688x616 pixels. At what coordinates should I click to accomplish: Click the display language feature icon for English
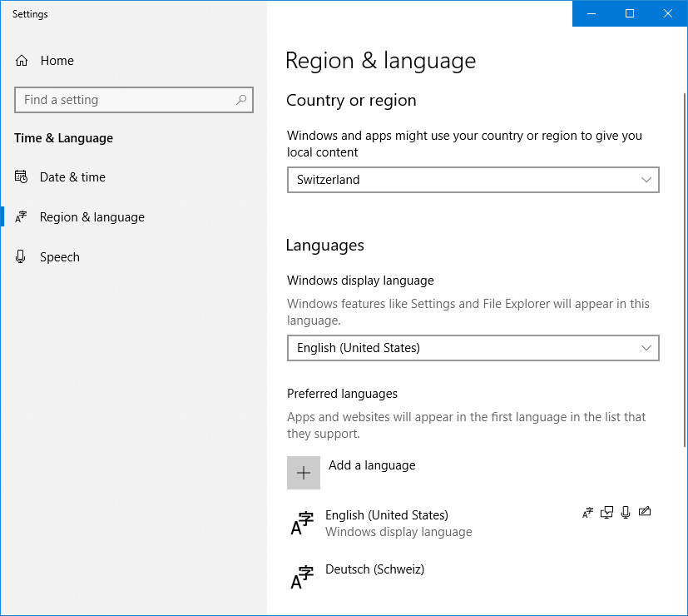(x=588, y=513)
